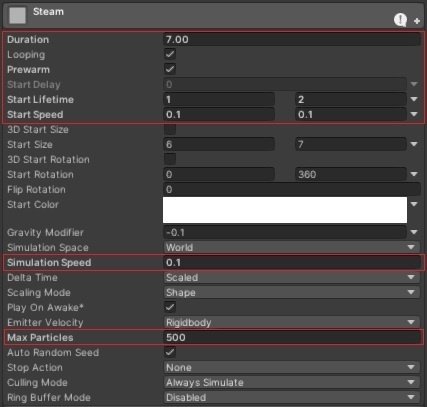Open the Gravity Modifier mode dropdown arrow
Viewport: 427px width, 407px height.
pos(414,232)
